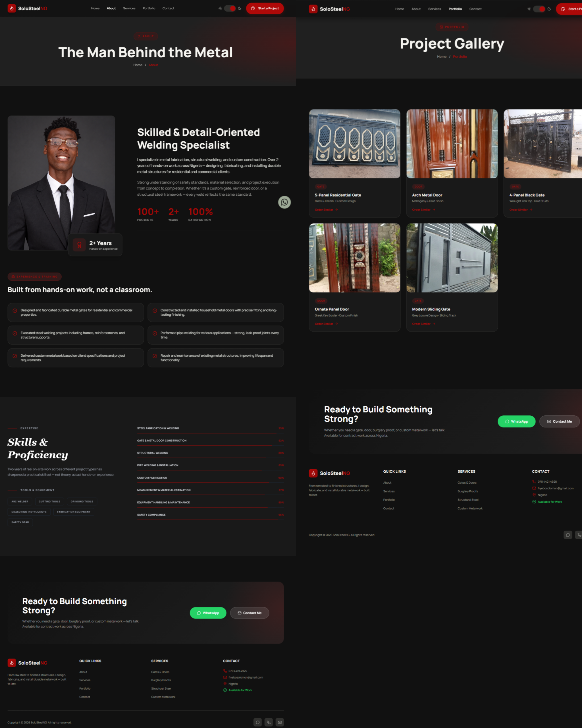The image size is (582, 728).
Task: Click sun icon in Portfolio page header
Action: click(529, 9)
